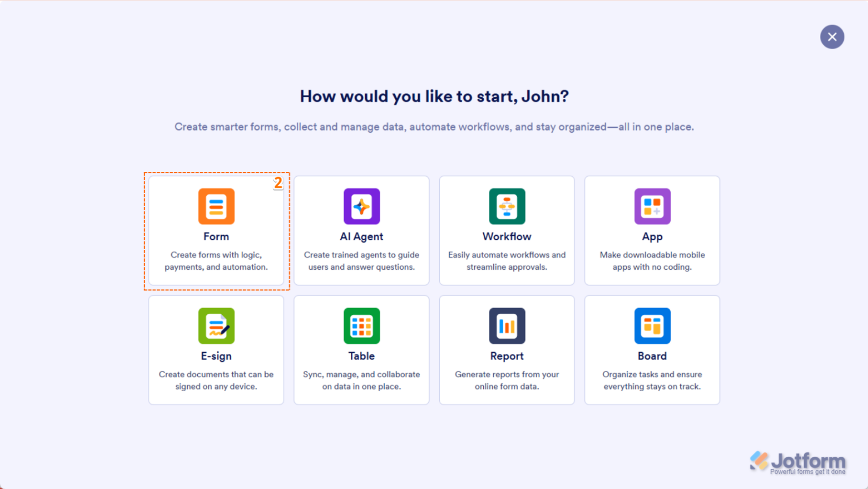Choose the AI Agent option

(x=361, y=231)
